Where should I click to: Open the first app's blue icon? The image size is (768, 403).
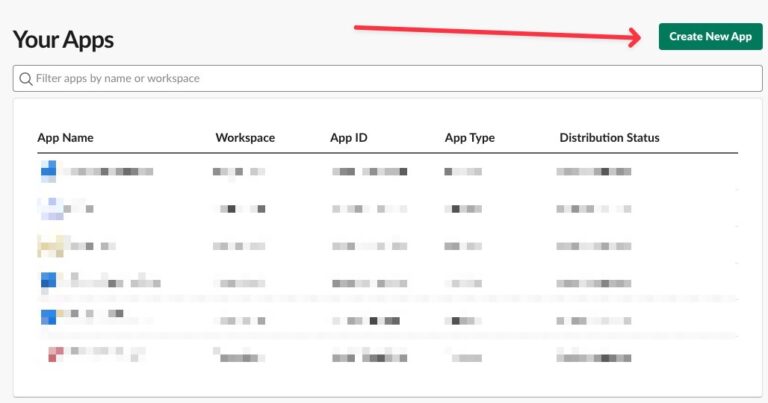(49, 172)
